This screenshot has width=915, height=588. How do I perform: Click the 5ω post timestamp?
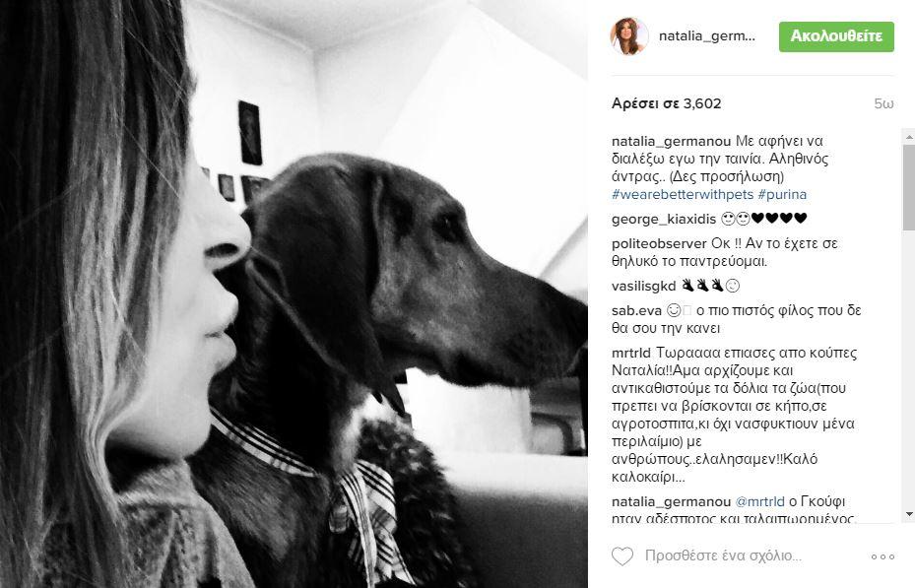(x=883, y=103)
